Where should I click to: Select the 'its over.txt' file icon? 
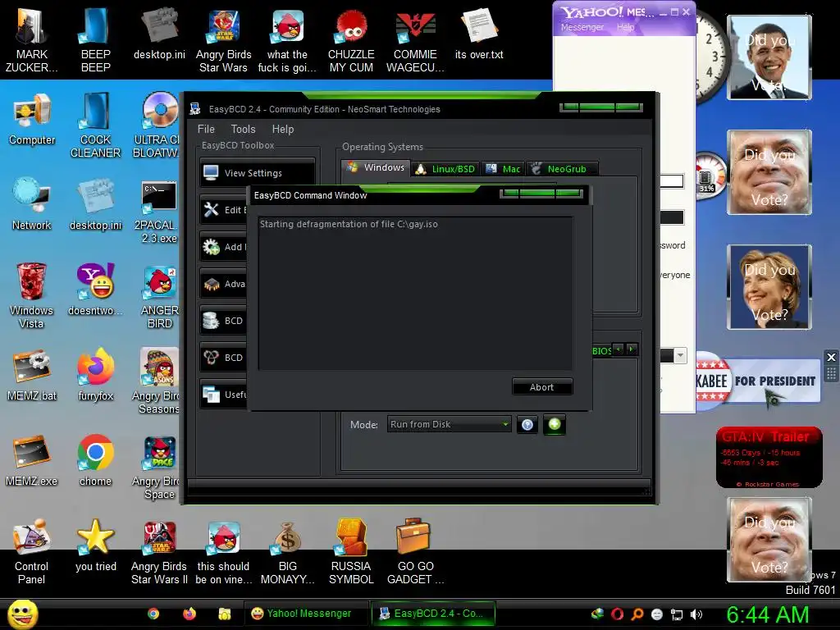pos(479,34)
